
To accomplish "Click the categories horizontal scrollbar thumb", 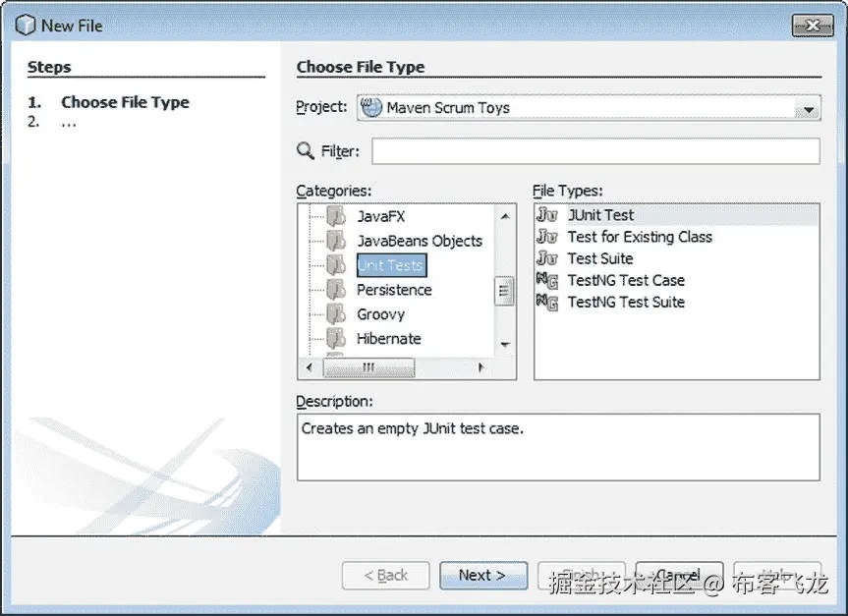I will coord(368,367).
